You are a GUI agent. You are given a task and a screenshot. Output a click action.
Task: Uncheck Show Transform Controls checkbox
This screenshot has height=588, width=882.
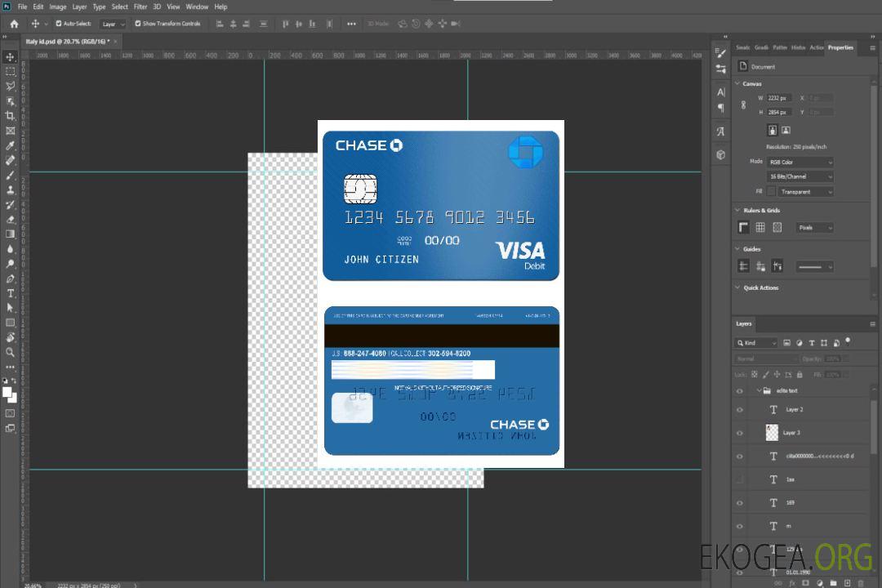click(138, 24)
